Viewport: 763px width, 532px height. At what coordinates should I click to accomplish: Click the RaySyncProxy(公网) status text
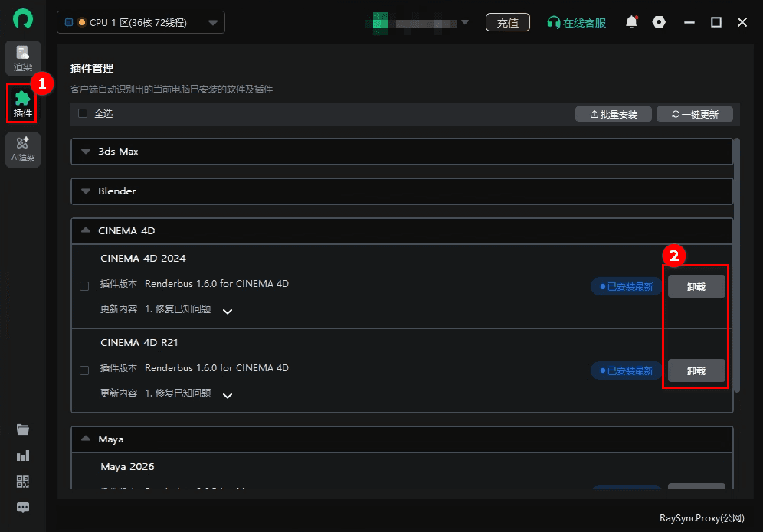pyautogui.click(x=702, y=518)
